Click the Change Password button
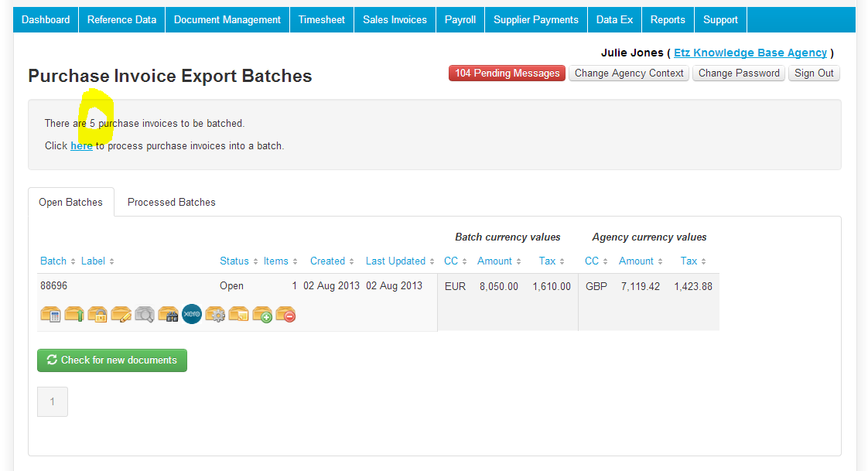 (x=739, y=73)
